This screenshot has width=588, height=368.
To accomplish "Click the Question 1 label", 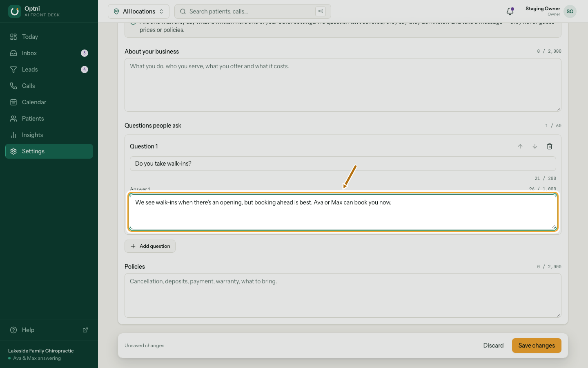I will [144, 146].
